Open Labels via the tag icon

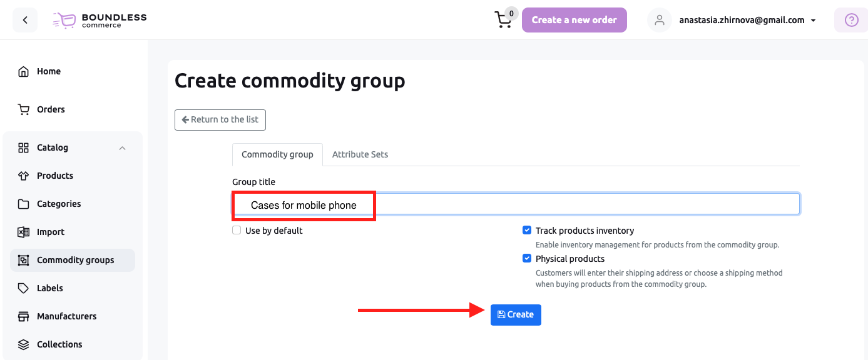point(24,288)
